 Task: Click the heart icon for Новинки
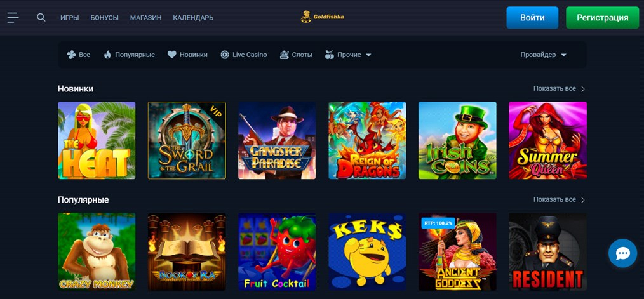pyautogui.click(x=171, y=55)
